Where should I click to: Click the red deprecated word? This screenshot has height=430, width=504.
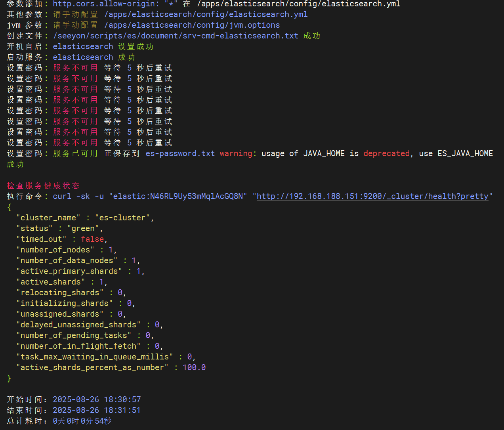click(x=387, y=153)
